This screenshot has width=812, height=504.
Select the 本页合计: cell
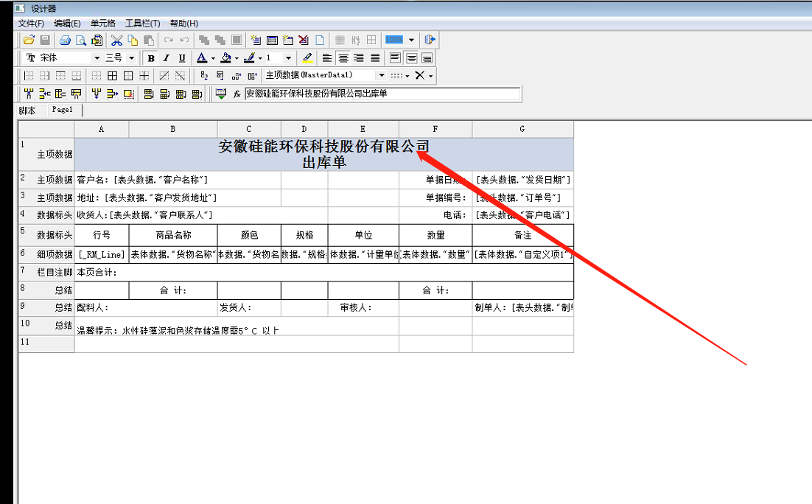point(324,273)
